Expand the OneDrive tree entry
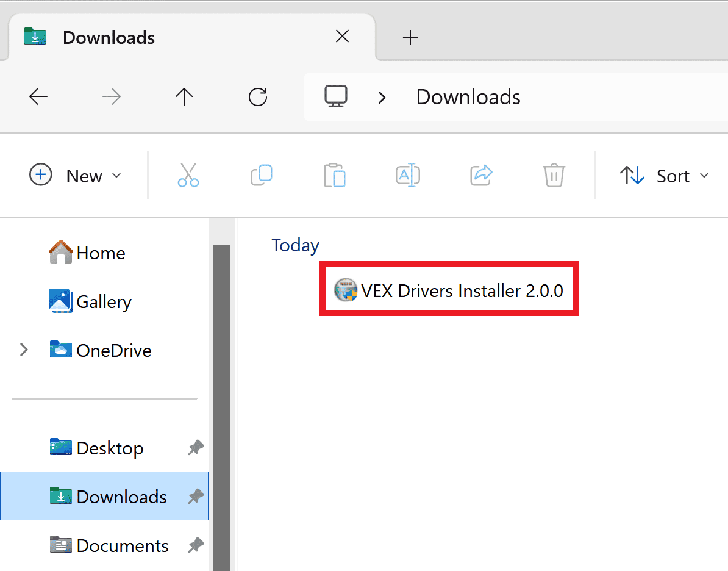728x571 pixels. [24, 350]
